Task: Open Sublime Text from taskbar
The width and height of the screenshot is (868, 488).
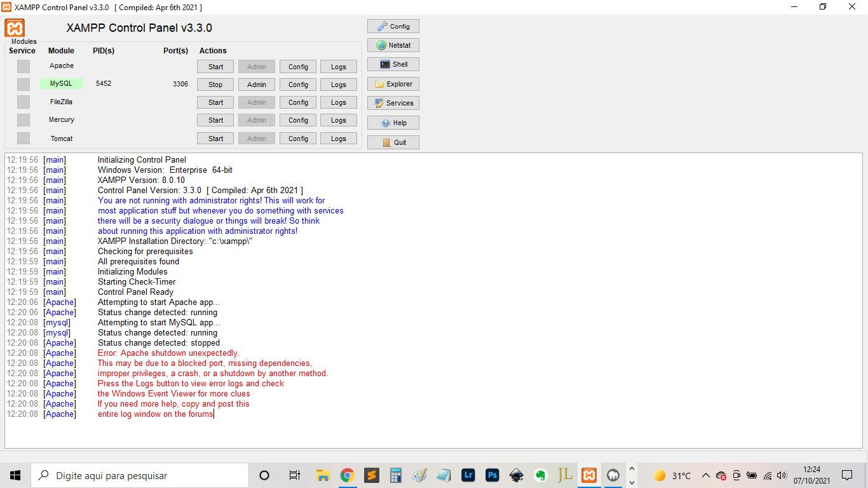Action: (x=372, y=475)
